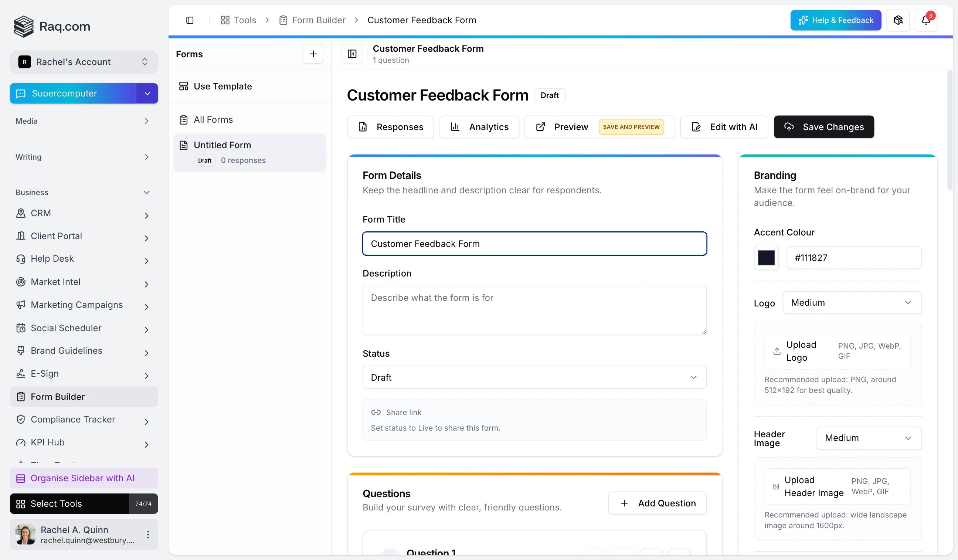This screenshot has width=958, height=560.
Task: Click the Raq.com logo
Action: tap(52, 26)
